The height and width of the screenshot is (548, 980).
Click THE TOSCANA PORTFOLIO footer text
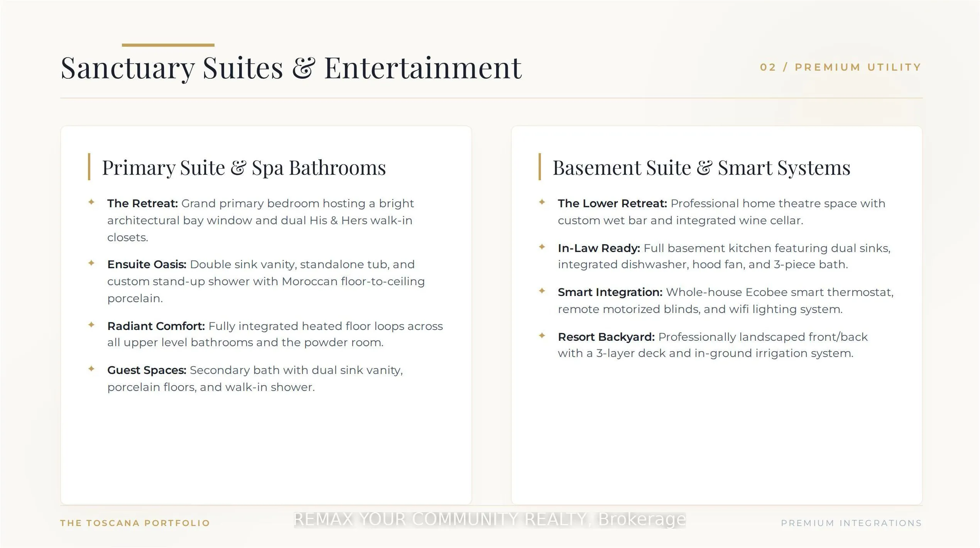135,523
